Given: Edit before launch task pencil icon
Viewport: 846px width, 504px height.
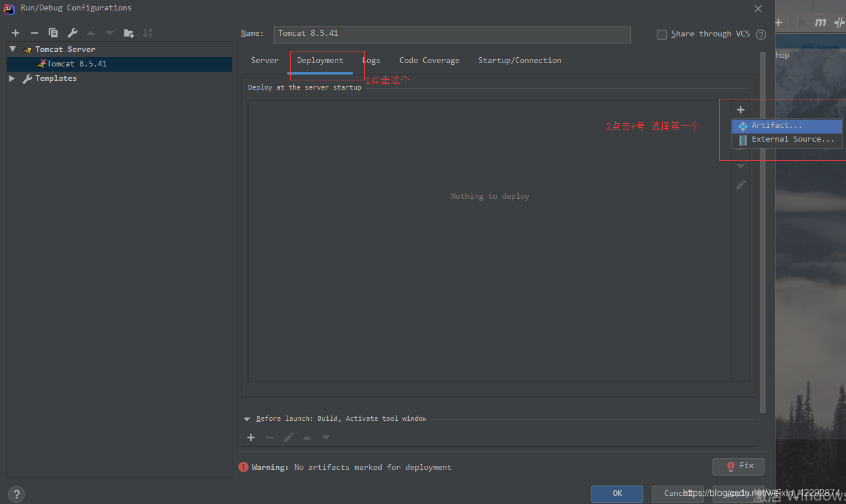Looking at the screenshot, I should coord(289,438).
